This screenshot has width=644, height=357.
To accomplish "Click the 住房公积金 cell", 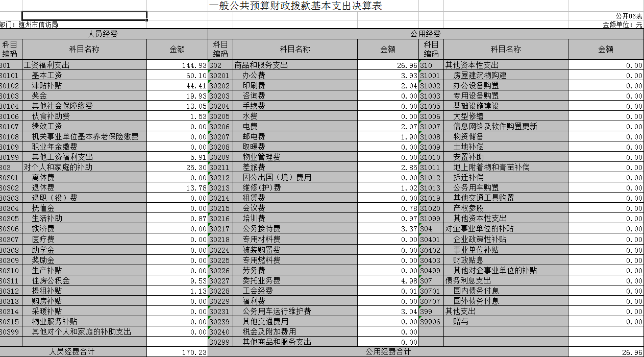I will (51, 280).
